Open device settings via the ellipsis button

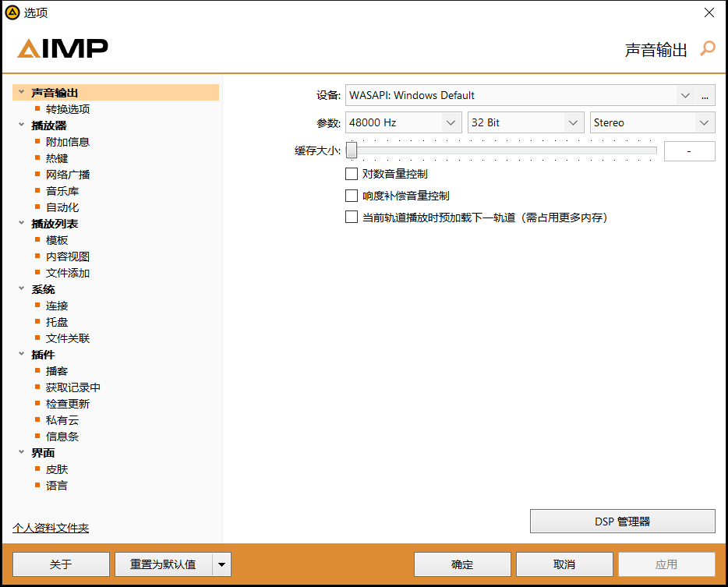click(x=705, y=96)
